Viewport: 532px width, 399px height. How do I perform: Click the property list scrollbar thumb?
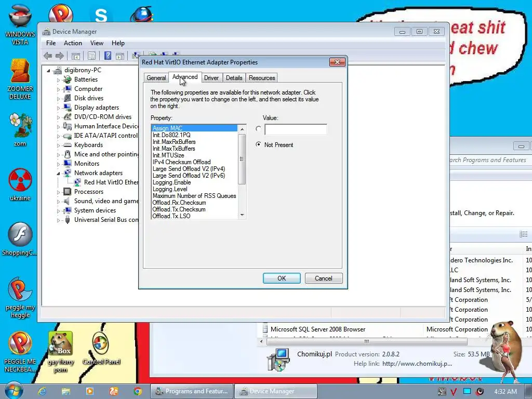point(242,159)
